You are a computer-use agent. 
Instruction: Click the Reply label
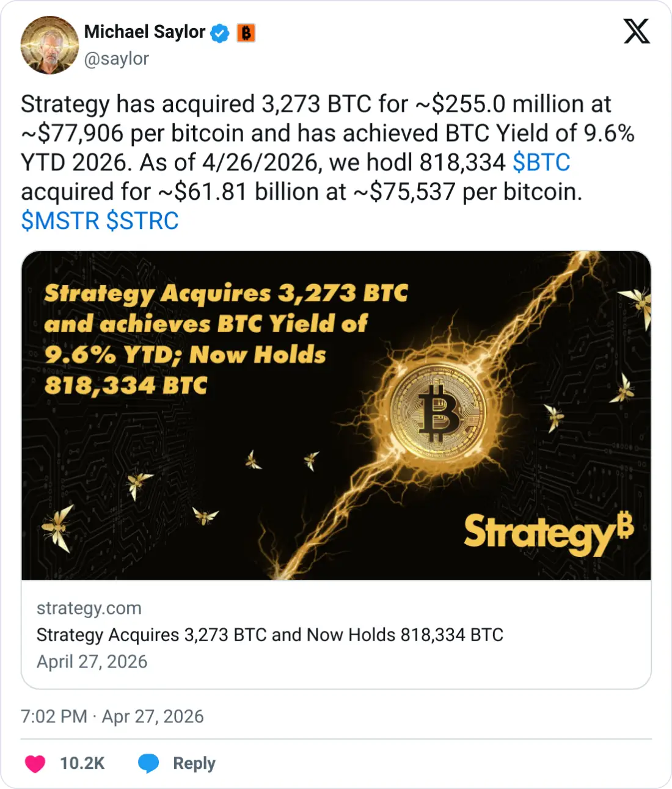[194, 763]
